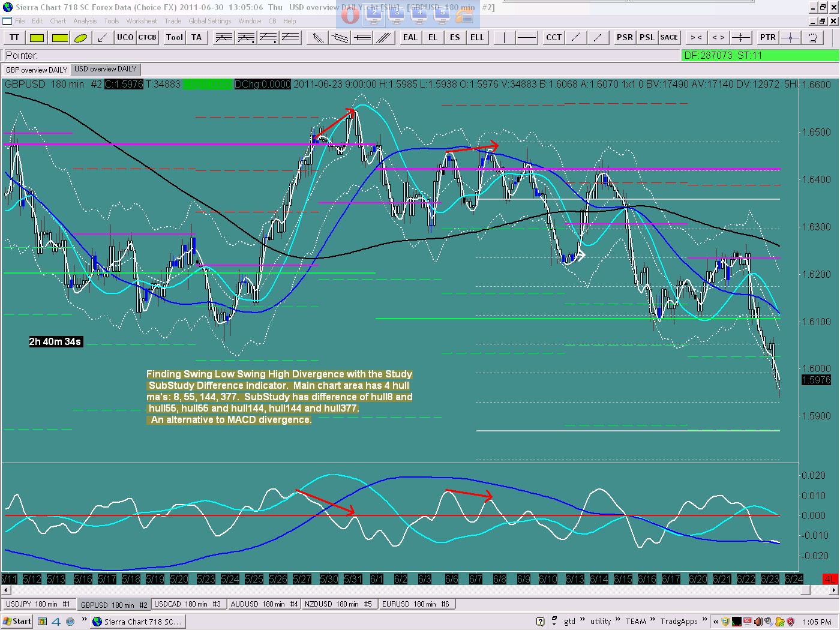Activate the hand pan tool
840x630 pixels.
point(813,38)
